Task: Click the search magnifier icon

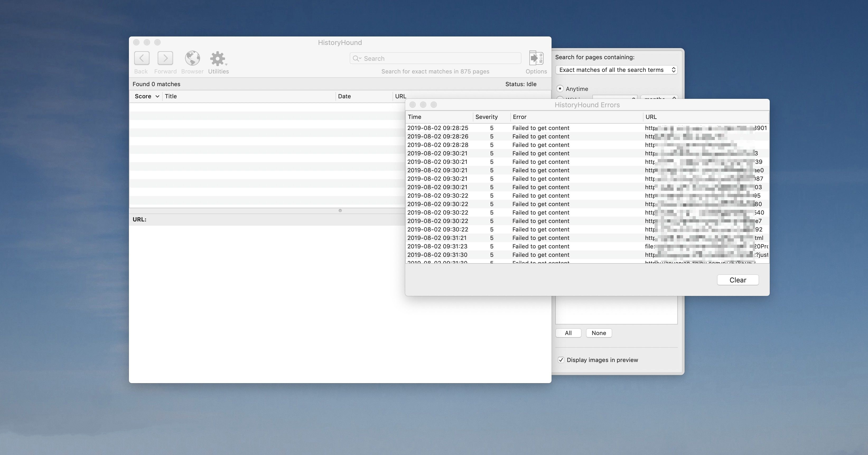Action: 357,59
